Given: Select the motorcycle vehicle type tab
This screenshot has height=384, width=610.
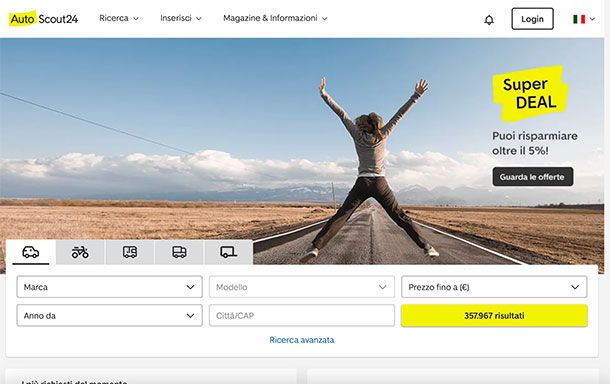Looking at the screenshot, I should tap(80, 252).
